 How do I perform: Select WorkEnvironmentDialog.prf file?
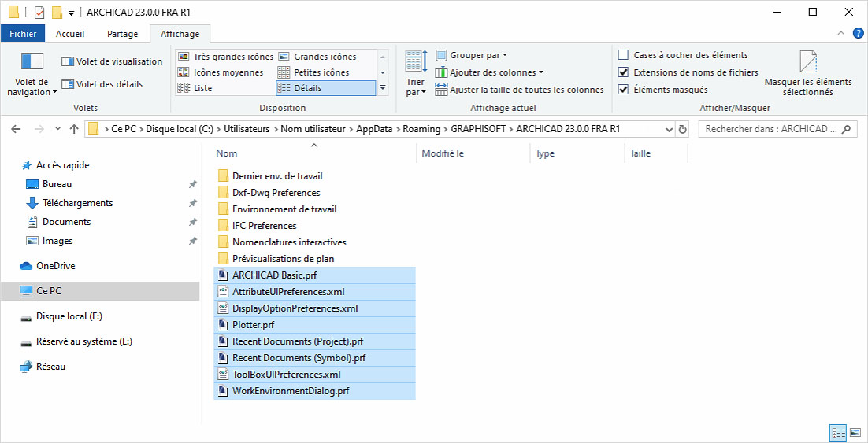(314, 391)
